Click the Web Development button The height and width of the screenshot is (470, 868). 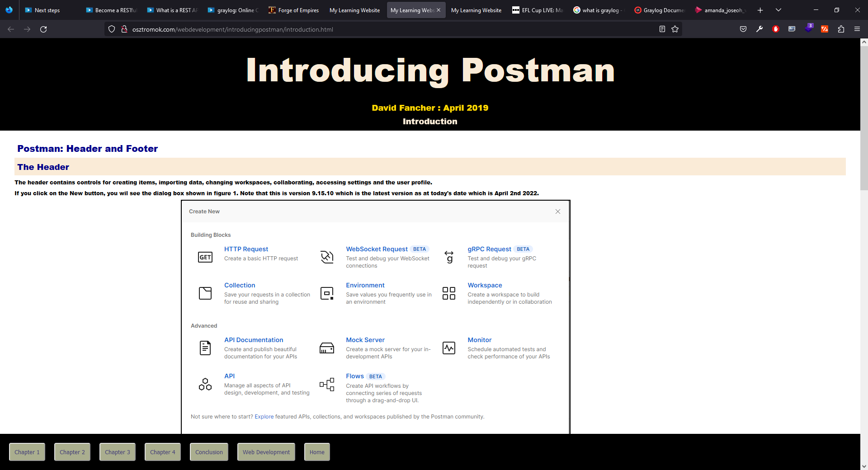[266, 452]
